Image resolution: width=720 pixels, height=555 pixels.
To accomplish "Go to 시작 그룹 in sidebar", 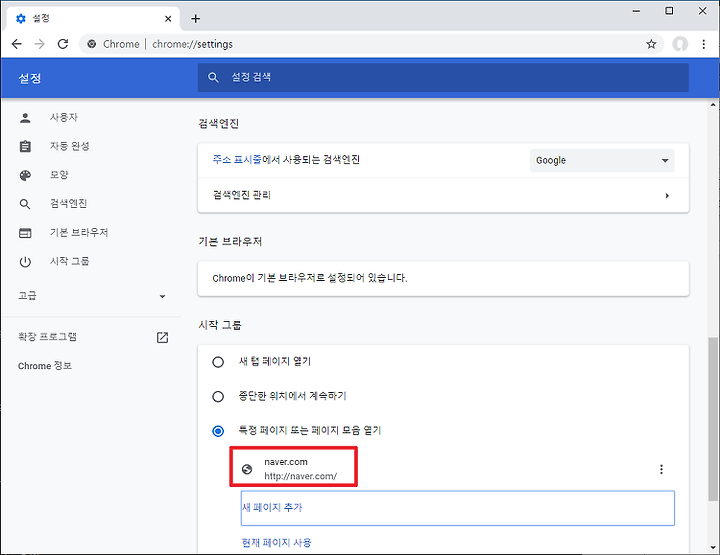I will [x=70, y=261].
